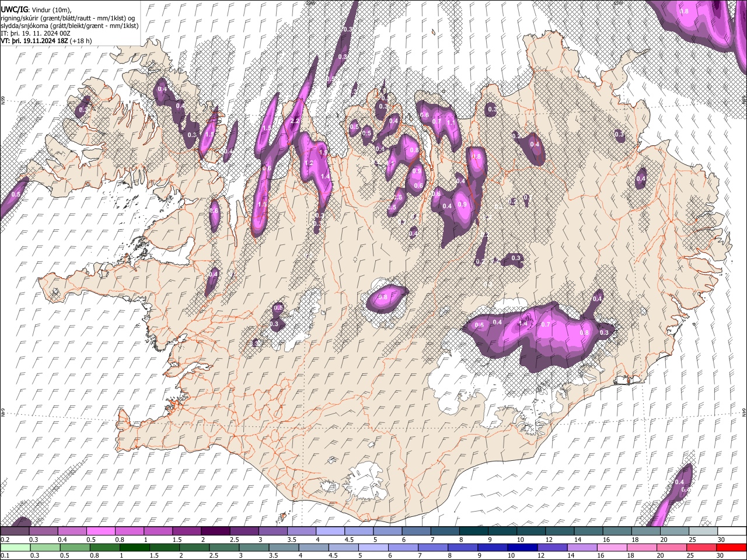Screen dimensions: 747x560
Task: Click the bright red 30 swatch in the lower legend
Action: pyautogui.click(x=731, y=548)
